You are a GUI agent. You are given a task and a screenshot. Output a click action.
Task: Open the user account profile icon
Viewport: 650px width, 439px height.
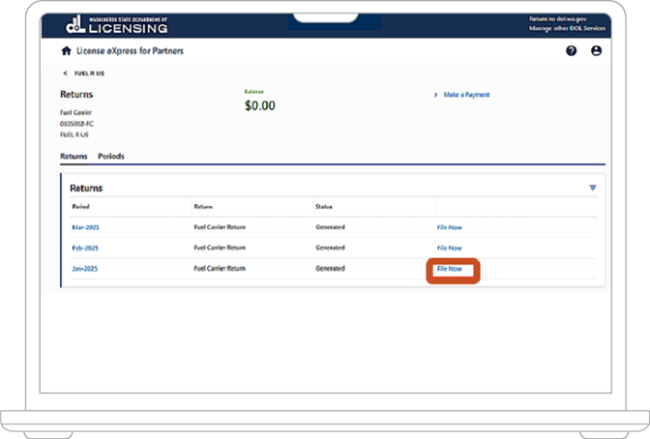click(596, 51)
